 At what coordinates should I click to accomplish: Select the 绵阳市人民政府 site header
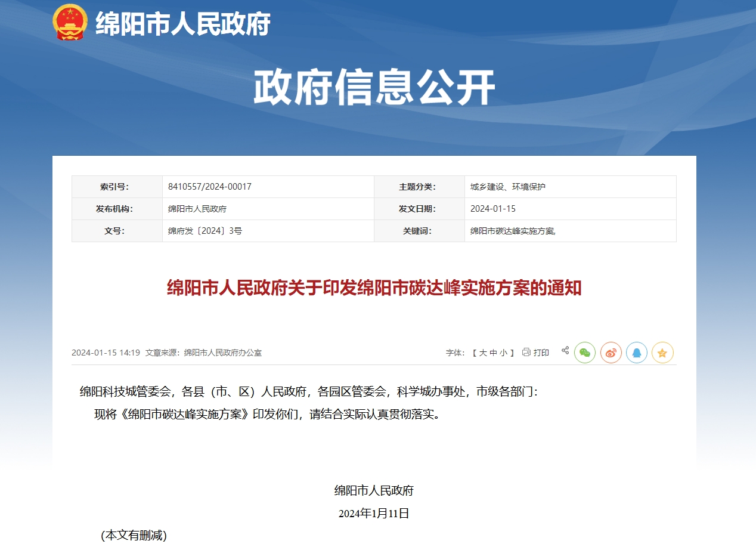182,24
